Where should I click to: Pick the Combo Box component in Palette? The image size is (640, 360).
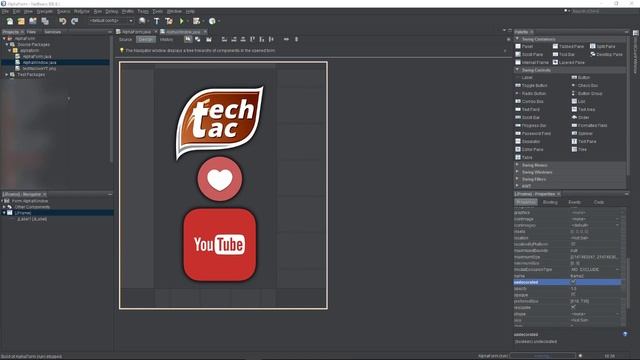pyautogui.click(x=529, y=102)
